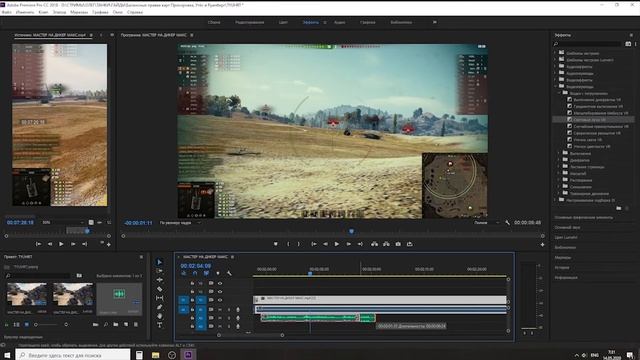The width and height of the screenshot is (640, 360).
Task: Create new custom bin in Effects panel
Action: point(619,208)
